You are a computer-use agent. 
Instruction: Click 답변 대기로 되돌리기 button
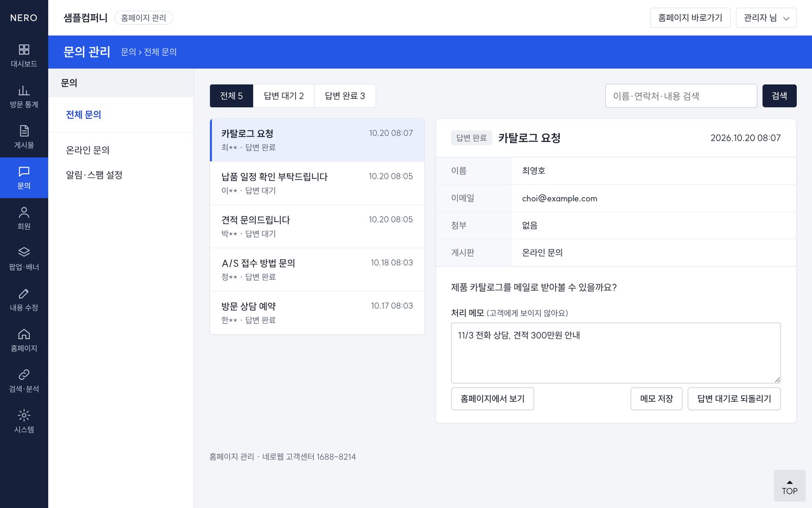pos(734,399)
